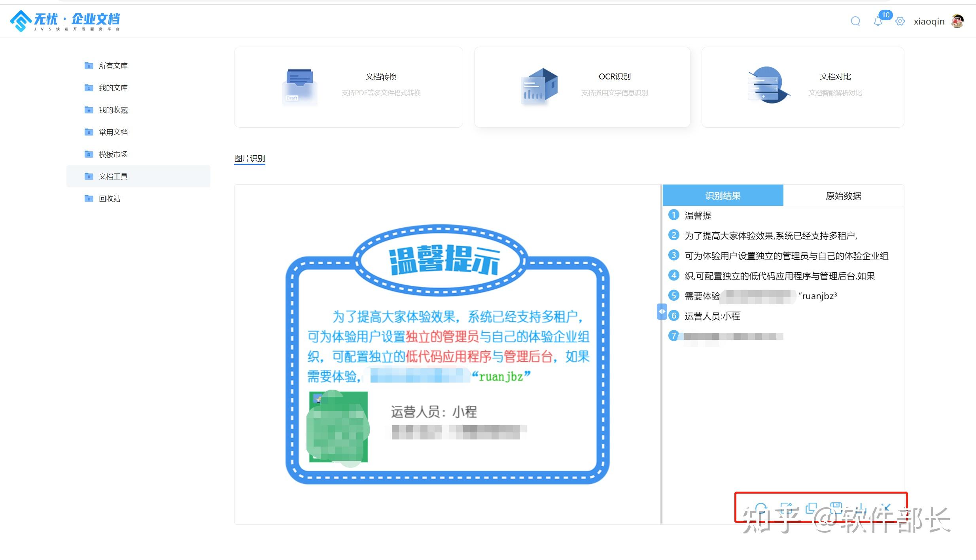
Task: Select 文档工具 in the sidebar
Action: pos(138,176)
